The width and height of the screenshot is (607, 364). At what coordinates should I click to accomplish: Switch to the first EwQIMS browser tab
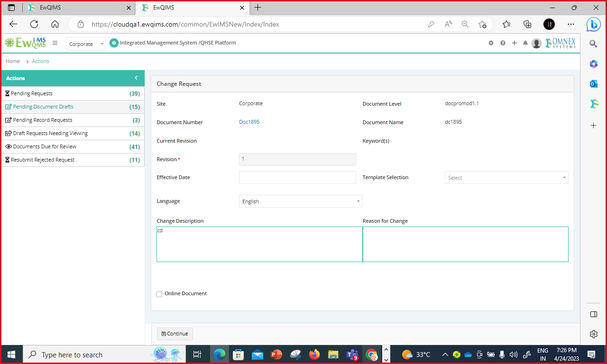click(x=79, y=8)
